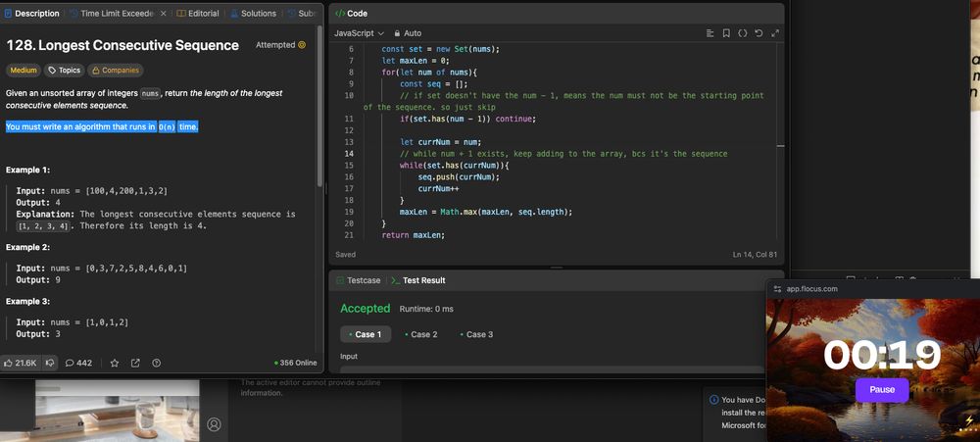Select Case 2 test case

(x=421, y=334)
